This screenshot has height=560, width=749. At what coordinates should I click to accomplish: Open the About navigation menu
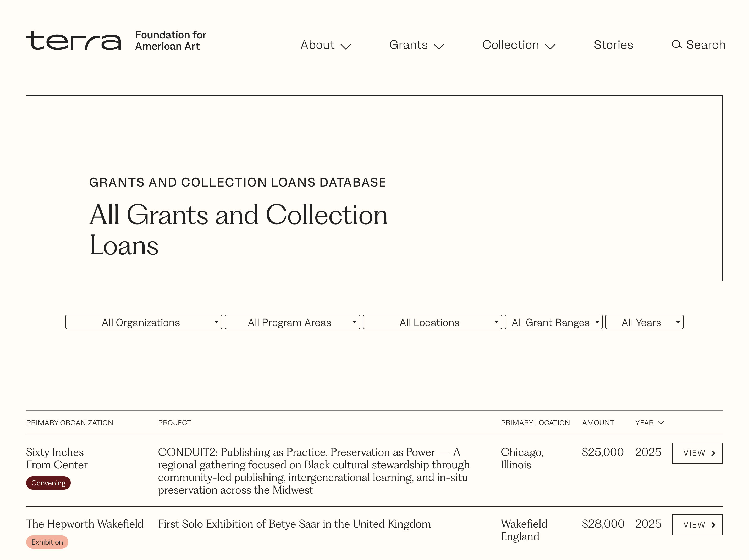317,45
